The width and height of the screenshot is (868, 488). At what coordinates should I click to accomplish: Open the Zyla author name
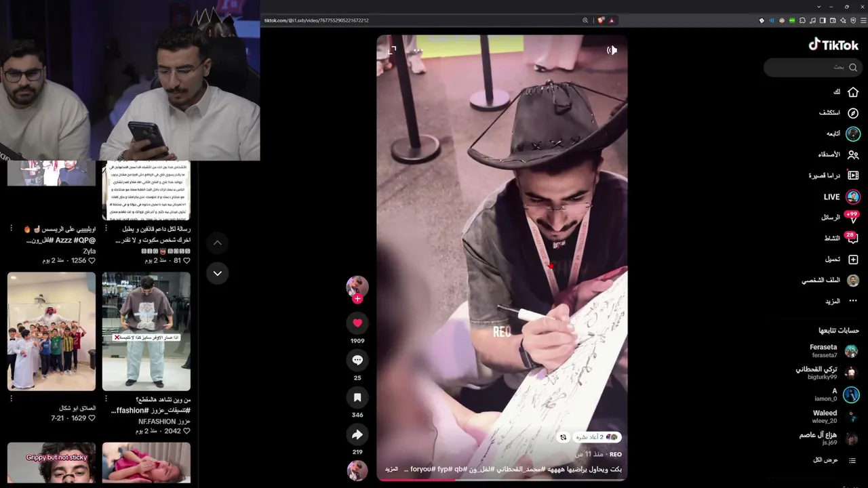point(90,251)
